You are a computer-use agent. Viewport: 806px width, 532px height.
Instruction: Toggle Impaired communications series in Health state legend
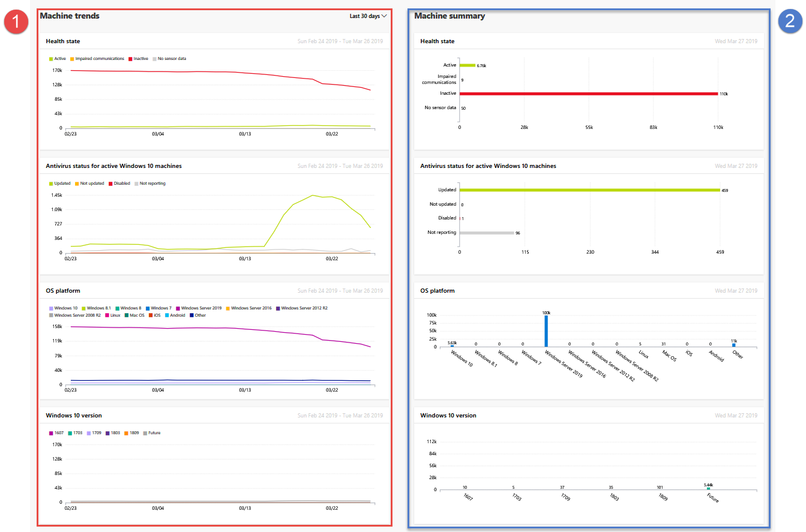[x=99, y=59]
